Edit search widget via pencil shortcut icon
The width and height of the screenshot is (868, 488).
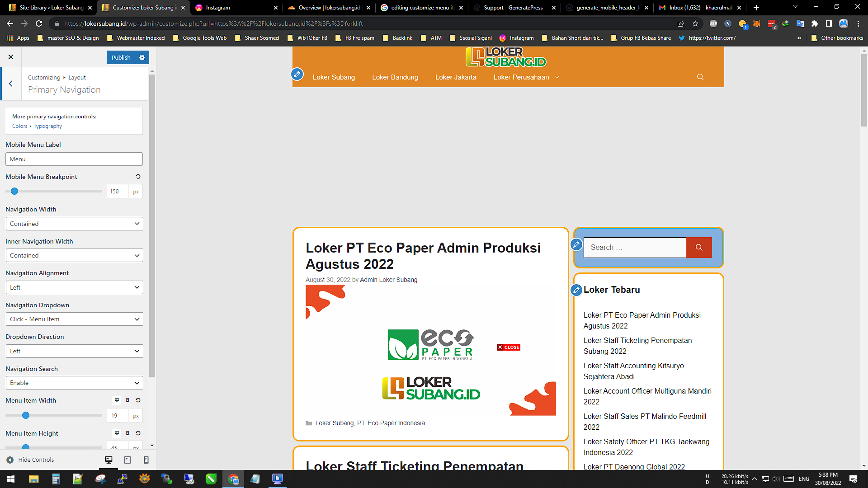[x=576, y=244]
